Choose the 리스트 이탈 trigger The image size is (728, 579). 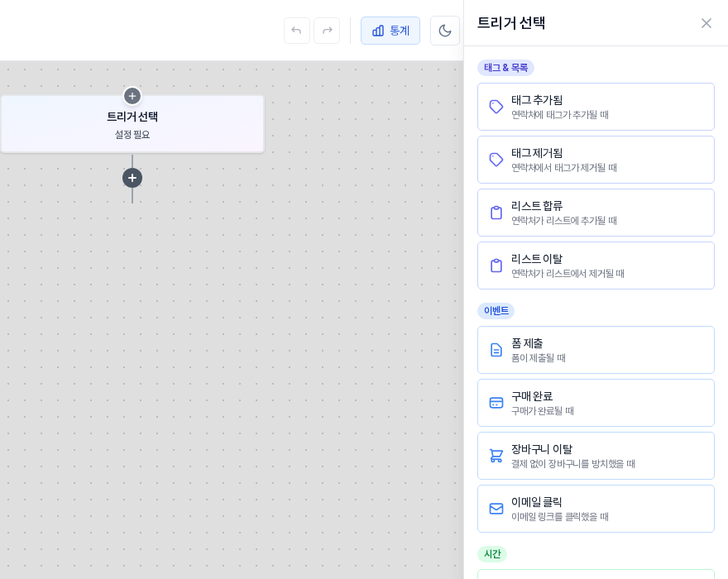point(596,266)
